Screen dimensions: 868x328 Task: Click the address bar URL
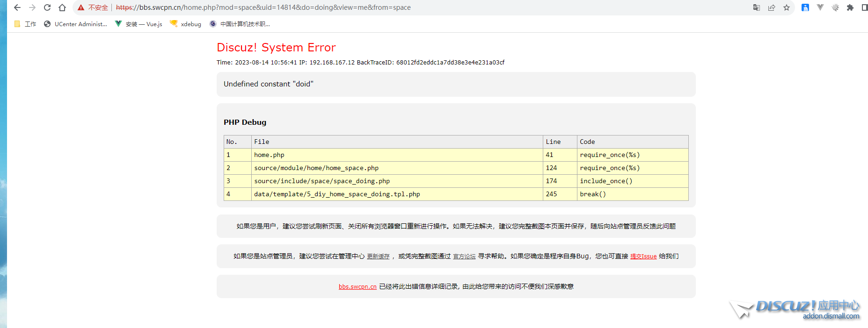click(263, 7)
